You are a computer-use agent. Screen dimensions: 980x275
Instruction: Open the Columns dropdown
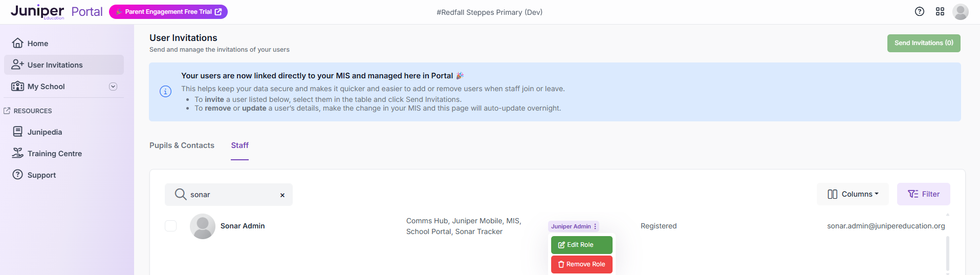click(853, 194)
